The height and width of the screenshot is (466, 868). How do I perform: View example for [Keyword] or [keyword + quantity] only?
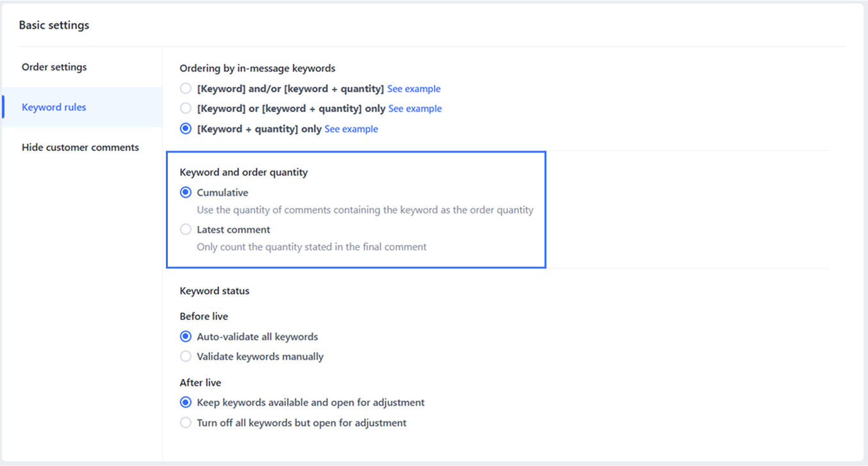point(415,109)
